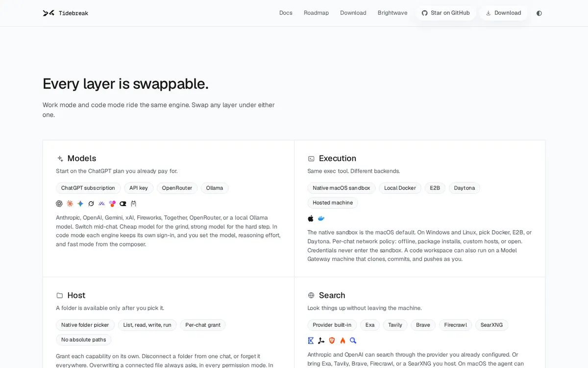Screen dimensions: 588x368
Task: Click the Brave lion logo icon
Action: click(x=332, y=341)
